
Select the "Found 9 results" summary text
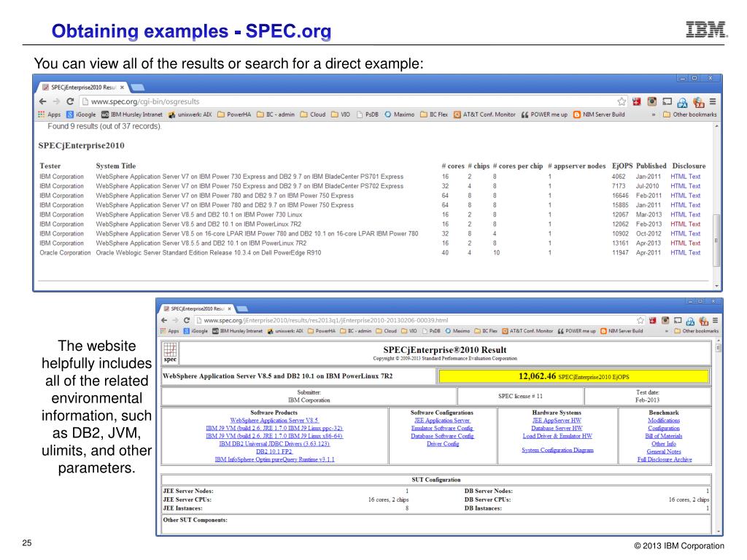104,126
